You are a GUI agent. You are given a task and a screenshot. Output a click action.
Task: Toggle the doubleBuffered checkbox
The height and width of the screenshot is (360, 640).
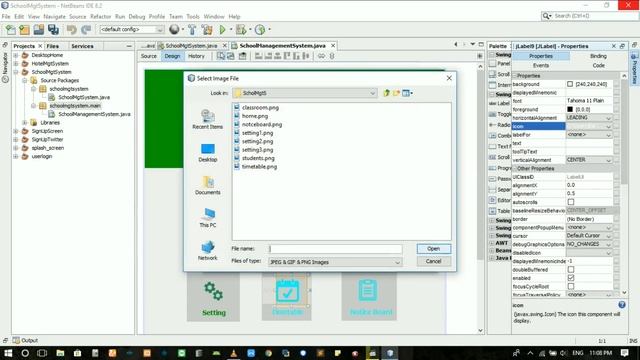(x=571, y=269)
